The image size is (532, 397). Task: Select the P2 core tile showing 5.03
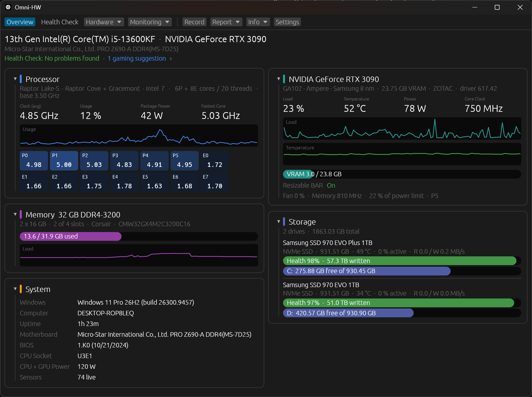[94, 161]
